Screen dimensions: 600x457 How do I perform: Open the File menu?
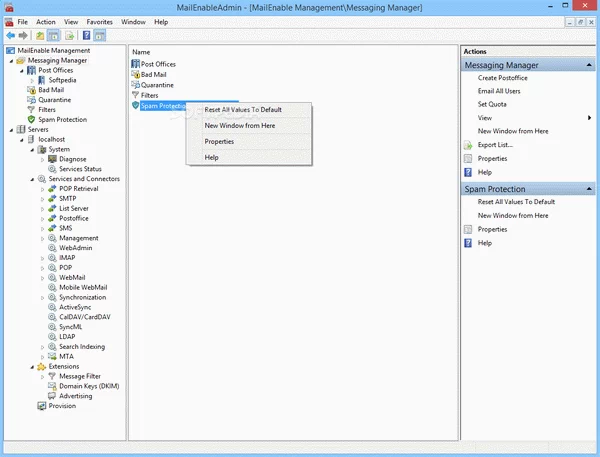23,22
